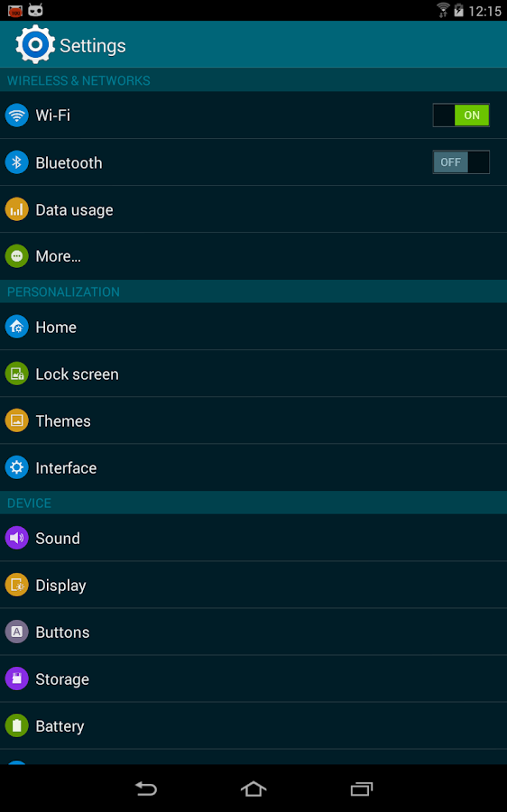Viewport: 507px width, 812px height.
Task: Tap the Home navigation button
Action: (253, 789)
